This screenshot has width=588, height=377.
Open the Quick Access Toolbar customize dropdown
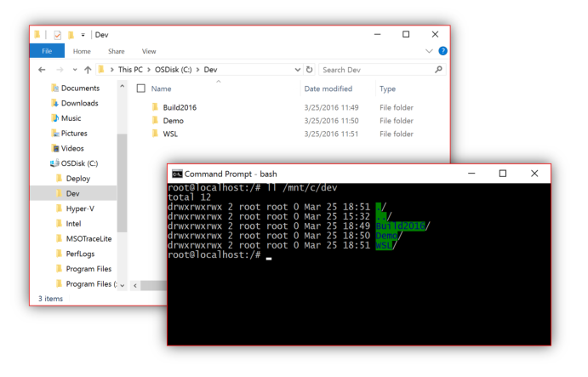pyautogui.click(x=83, y=35)
